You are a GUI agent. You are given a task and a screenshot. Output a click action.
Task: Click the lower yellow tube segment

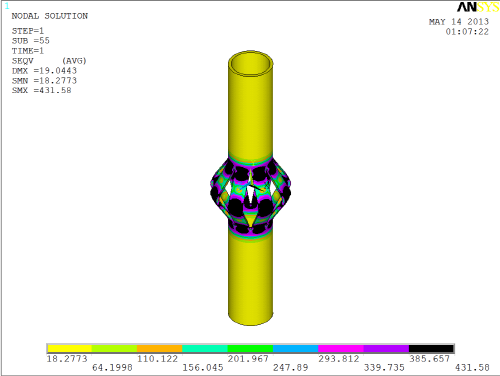(x=251, y=278)
